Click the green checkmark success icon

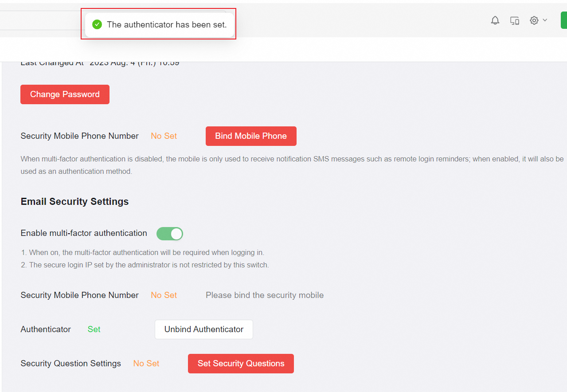[x=97, y=24]
